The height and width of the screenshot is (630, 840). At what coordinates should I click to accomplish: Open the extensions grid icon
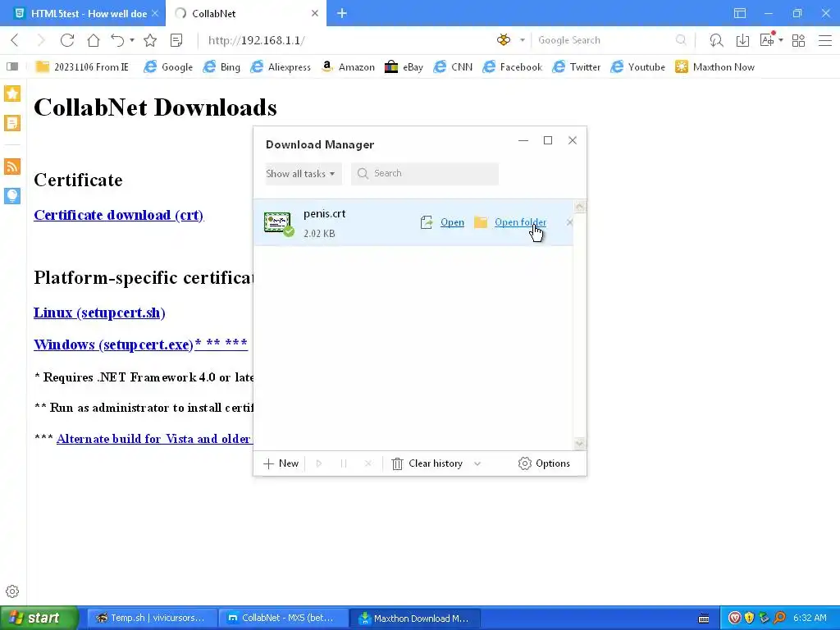[x=798, y=40]
